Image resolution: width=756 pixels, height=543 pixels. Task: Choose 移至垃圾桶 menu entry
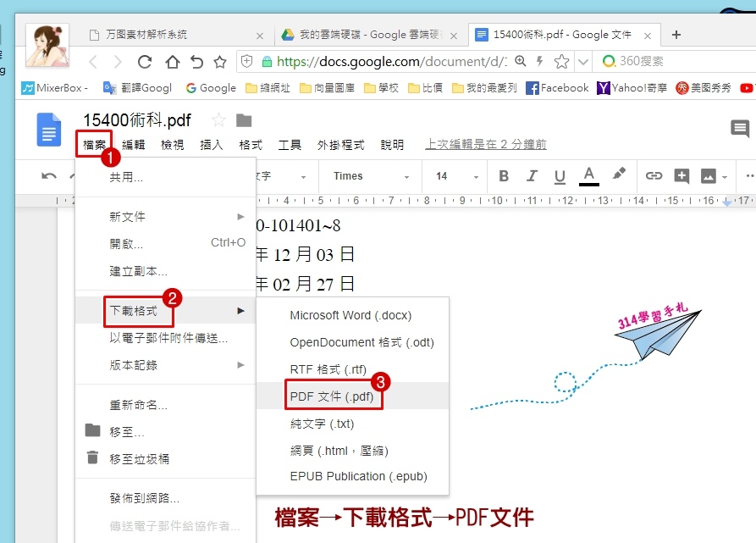click(x=165, y=459)
